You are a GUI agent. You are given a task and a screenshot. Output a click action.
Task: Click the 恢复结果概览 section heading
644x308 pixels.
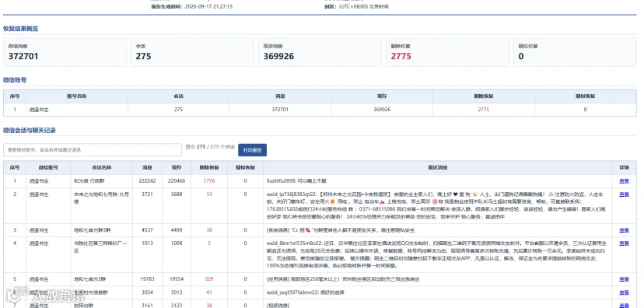[20, 29]
